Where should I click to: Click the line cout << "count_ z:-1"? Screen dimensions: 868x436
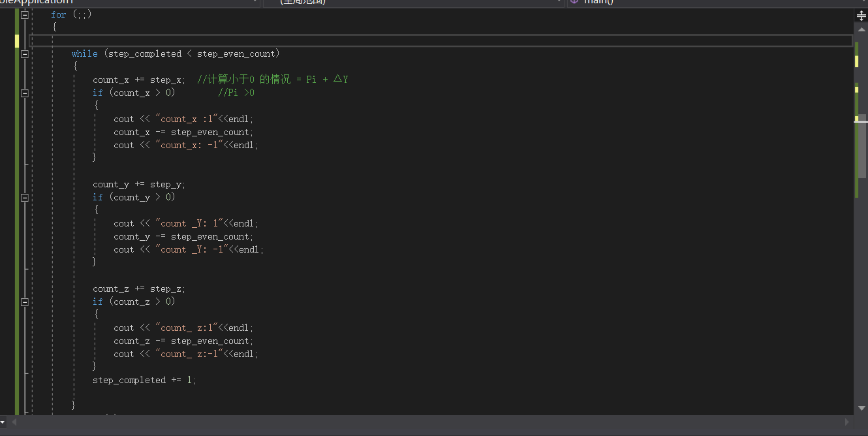tap(186, 354)
